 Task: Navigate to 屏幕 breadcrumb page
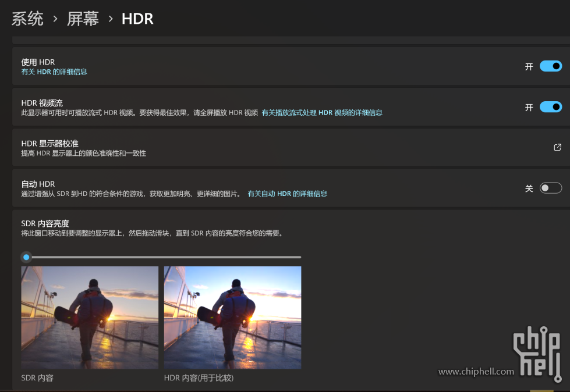(83, 19)
